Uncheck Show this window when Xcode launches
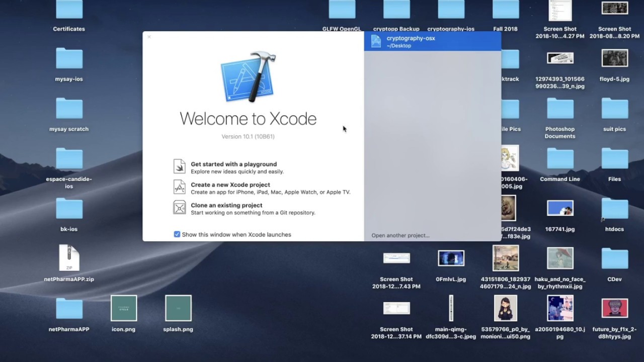Screen dimensions: 644x362 click(x=177, y=234)
